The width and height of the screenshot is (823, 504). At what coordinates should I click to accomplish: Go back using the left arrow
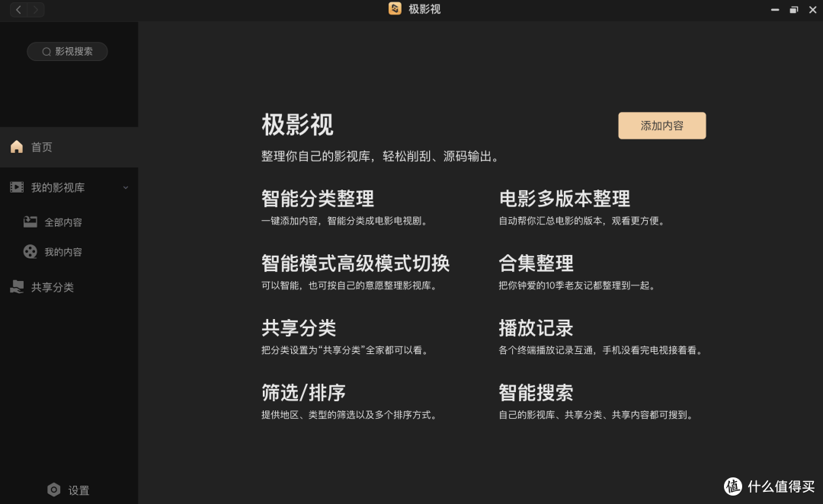click(x=19, y=9)
